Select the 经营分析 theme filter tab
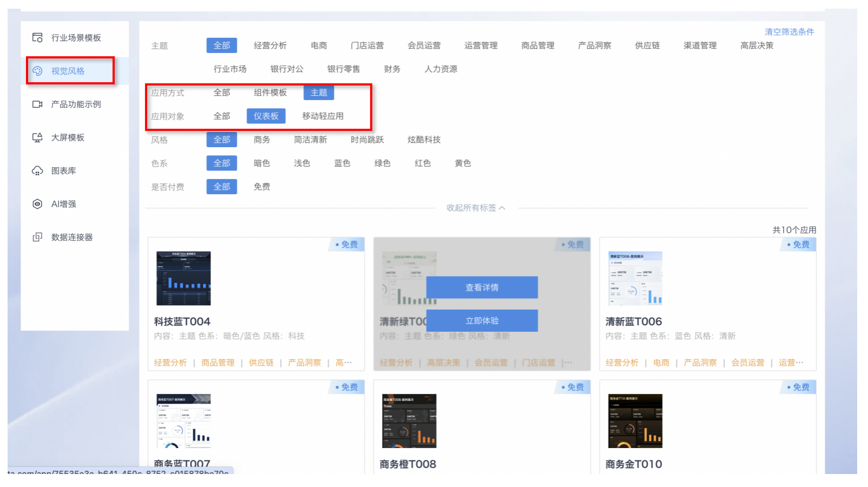 click(x=270, y=45)
